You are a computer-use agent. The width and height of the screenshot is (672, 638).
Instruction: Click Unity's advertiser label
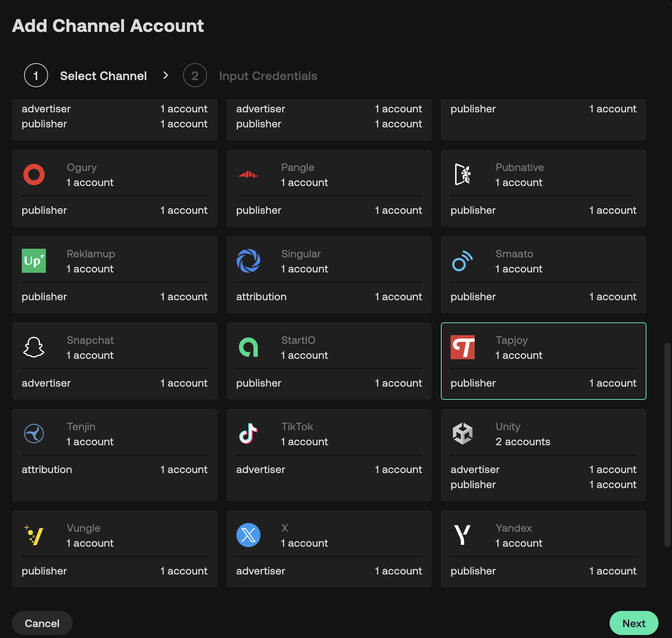coord(475,469)
